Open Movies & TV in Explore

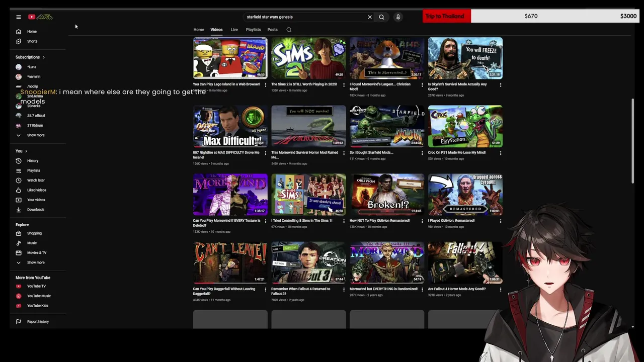[x=38, y=252]
